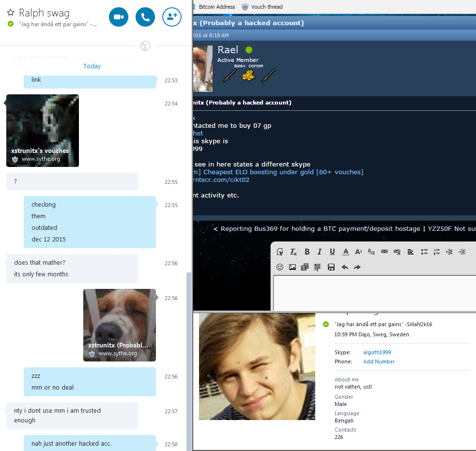
Task: Click the Today date label in chat
Action: tap(92, 66)
